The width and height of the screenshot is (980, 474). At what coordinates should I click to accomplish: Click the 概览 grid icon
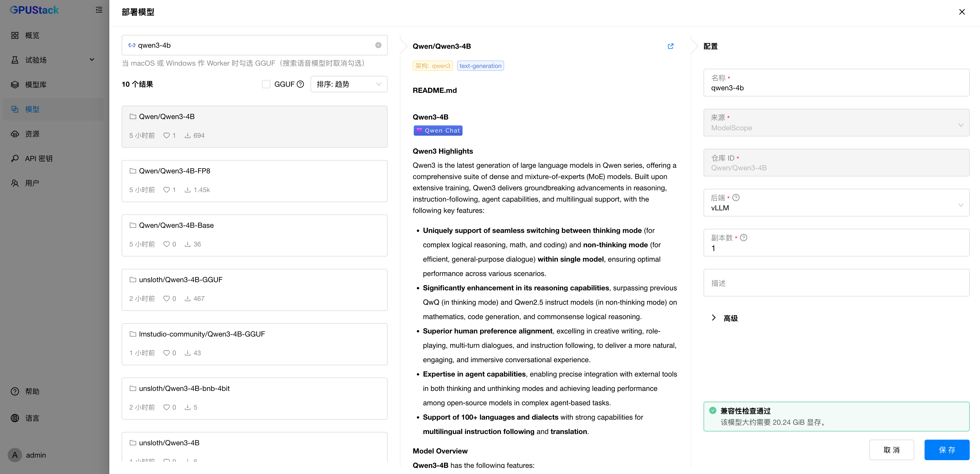(15, 35)
